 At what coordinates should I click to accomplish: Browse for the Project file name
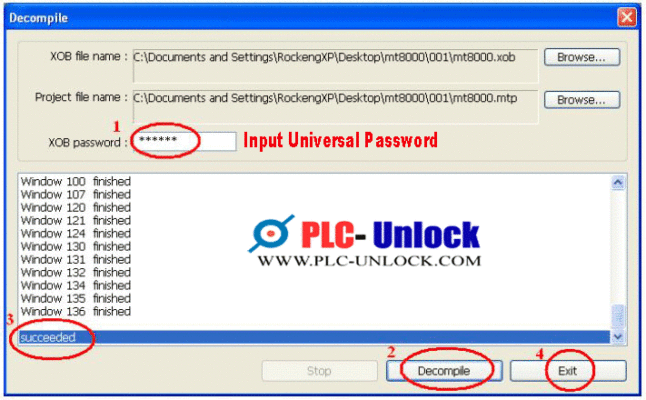[582, 100]
